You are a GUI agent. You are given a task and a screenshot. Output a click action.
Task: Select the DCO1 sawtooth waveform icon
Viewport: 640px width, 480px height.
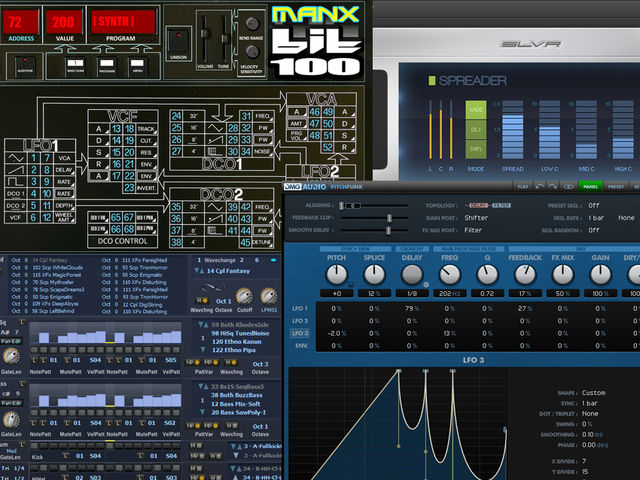(x=215, y=140)
